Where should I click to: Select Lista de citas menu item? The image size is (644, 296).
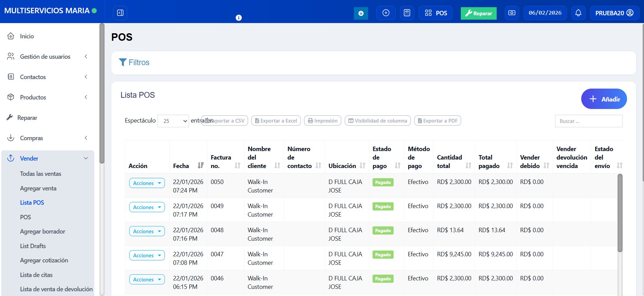[x=36, y=275]
